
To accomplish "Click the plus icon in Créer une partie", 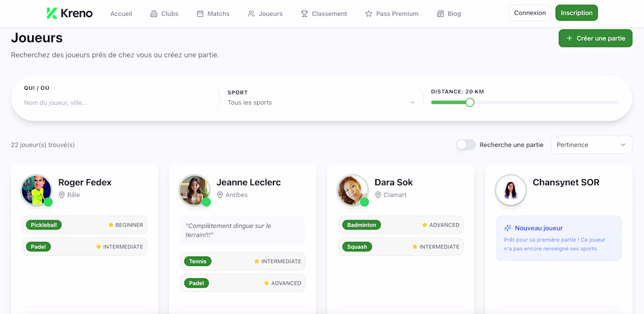I will pos(569,38).
